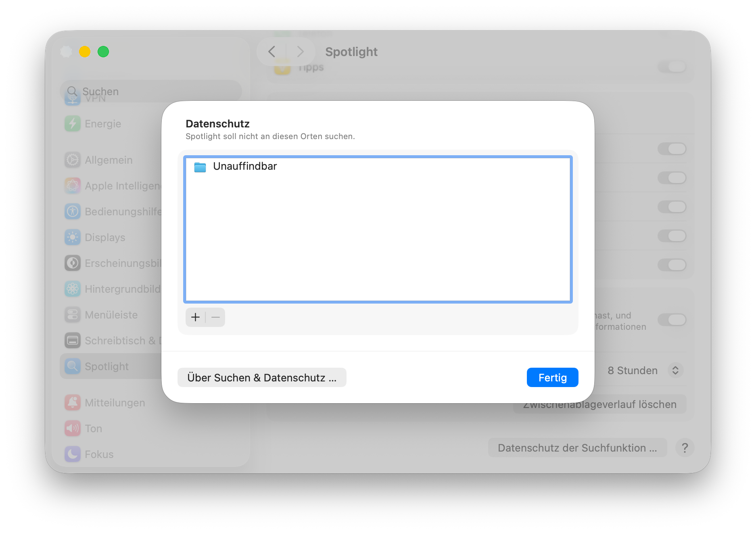Select the Unauffindbar folder entry
The height and width of the screenshot is (533, 756).
point(245,167)
